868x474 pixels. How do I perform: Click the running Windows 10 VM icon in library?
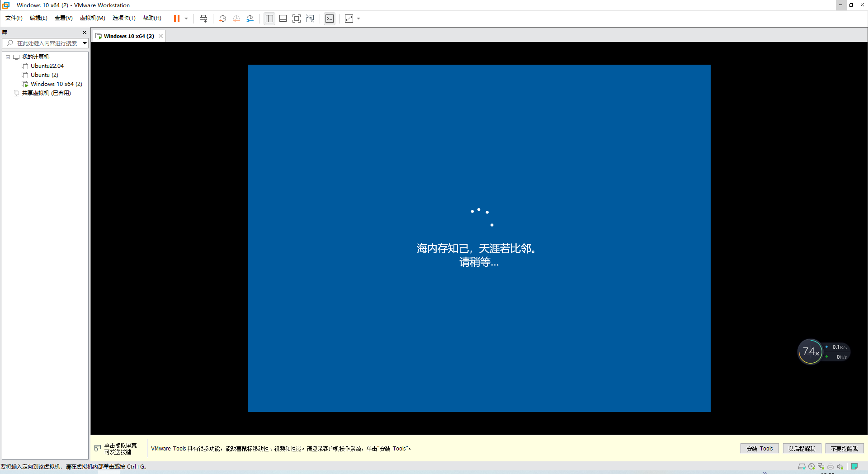pos(25,84)
